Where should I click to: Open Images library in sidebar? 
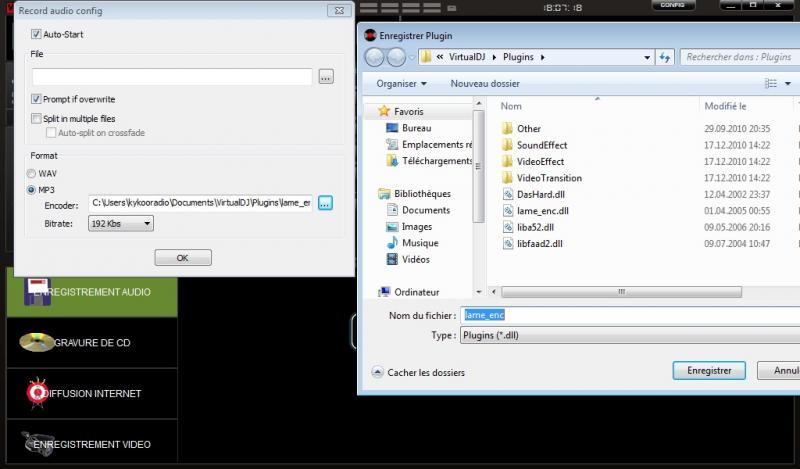point(416,227)
